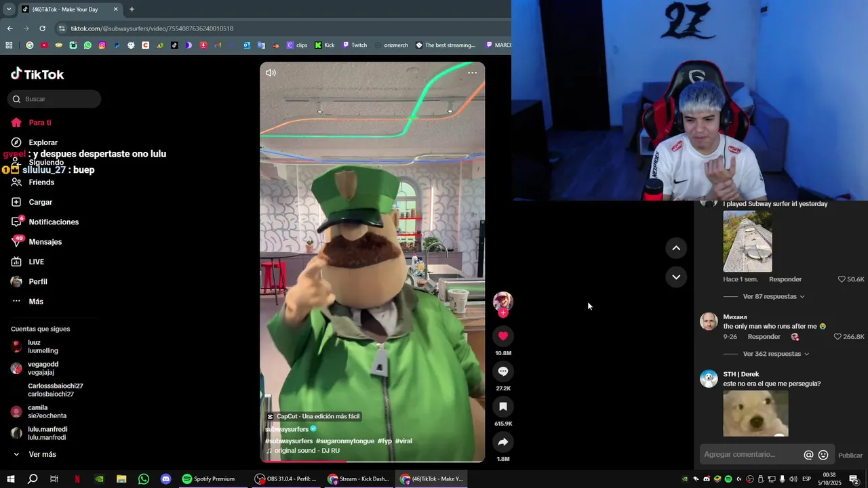The height and width of the screenshot is (488, 868).
Task: Open the Chrome tab search dropdown
Action: [x=9, y=9]
